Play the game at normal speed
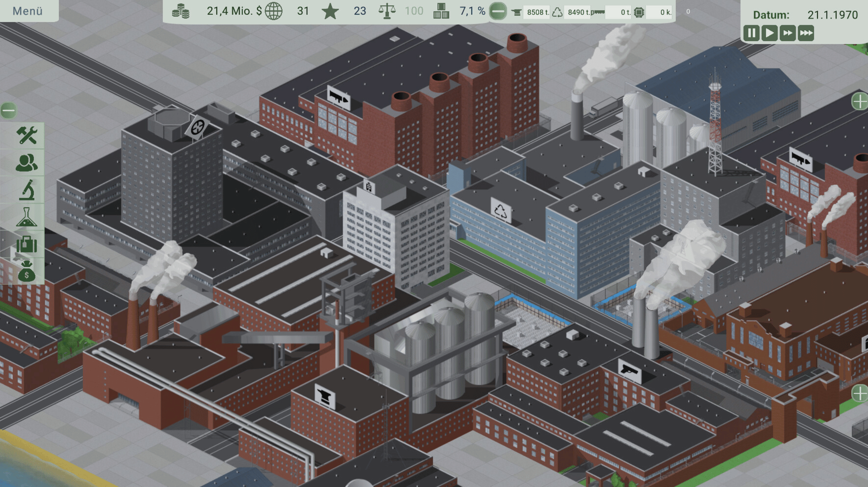The height and width of the screenshot is (487, 868). click(x=769, y=33)
